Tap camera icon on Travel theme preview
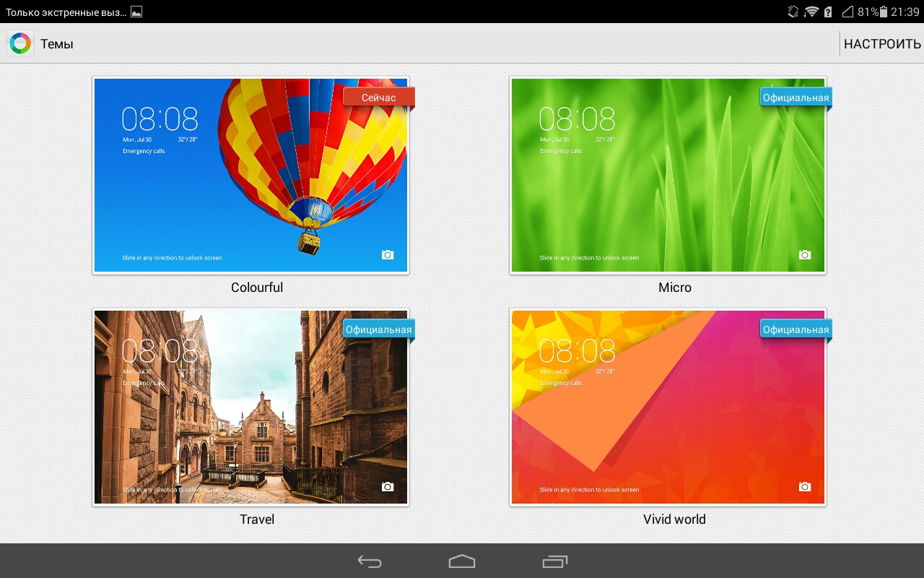 pyautogui.click(x=388, y=487)
